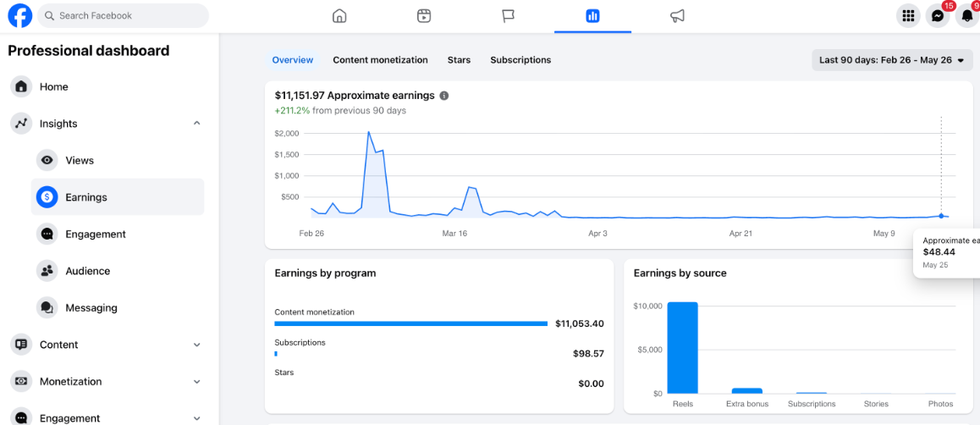Switch to the Overview tab
This screenshot has width=980, height=425.
(293, 60)
